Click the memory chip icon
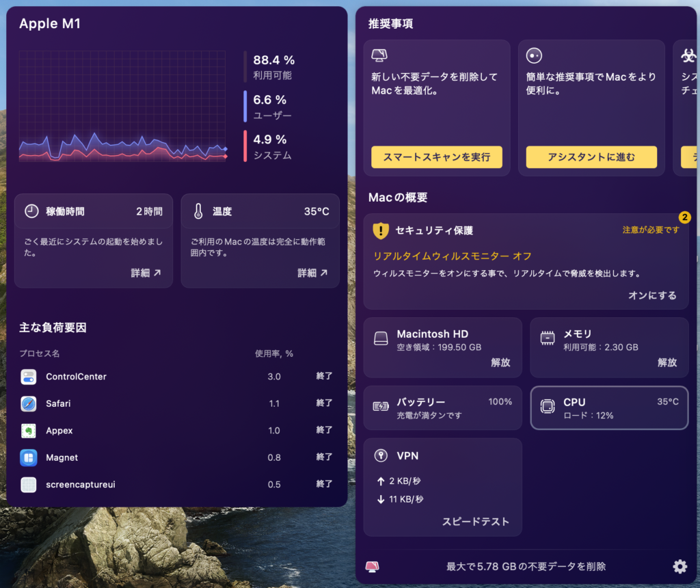The height and width of the screenshot is (588, 700). coord(548,338)
